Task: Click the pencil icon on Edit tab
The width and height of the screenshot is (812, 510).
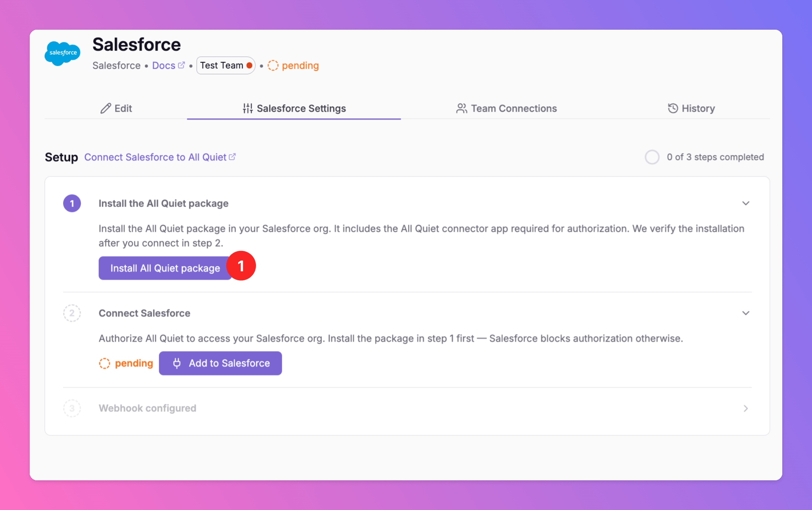Action: click(x=105, y=108)
